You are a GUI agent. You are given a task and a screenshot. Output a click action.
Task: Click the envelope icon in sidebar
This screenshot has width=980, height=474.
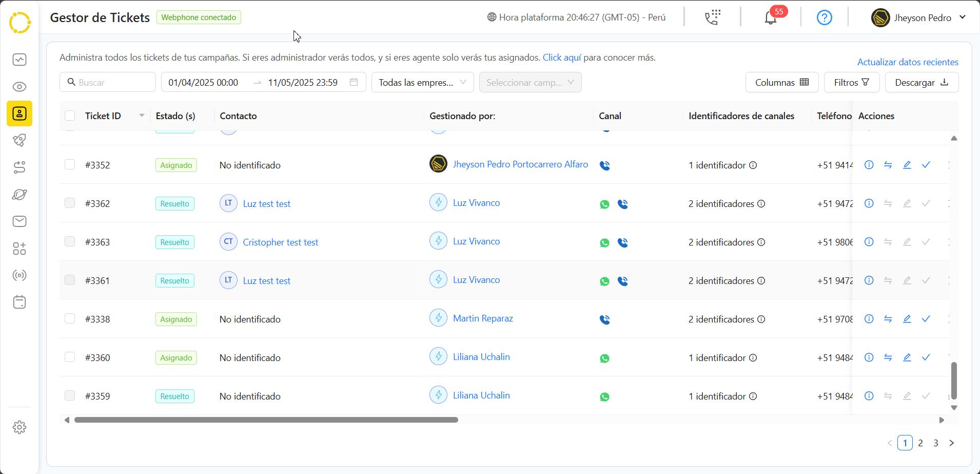pos(19,221)
